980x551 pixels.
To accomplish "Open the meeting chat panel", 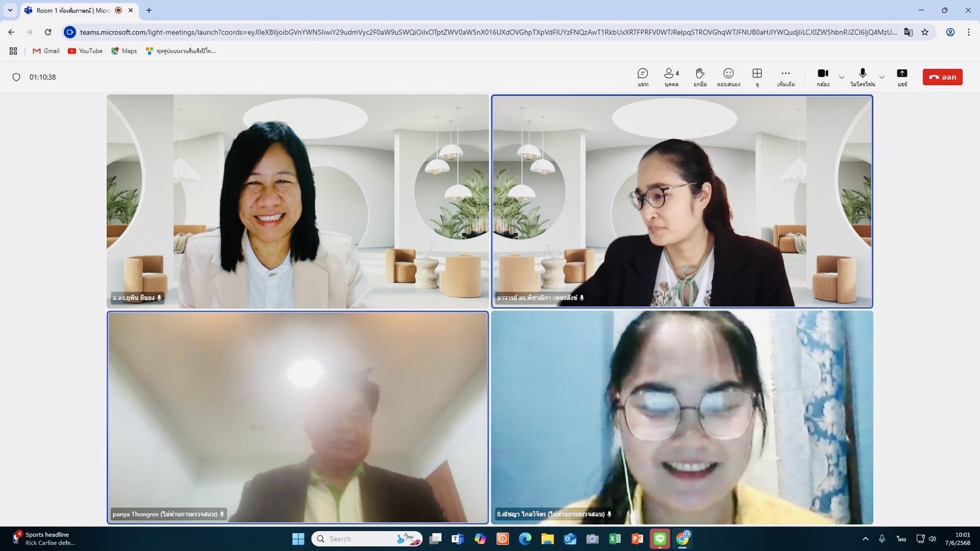I will tap(642, 77).
